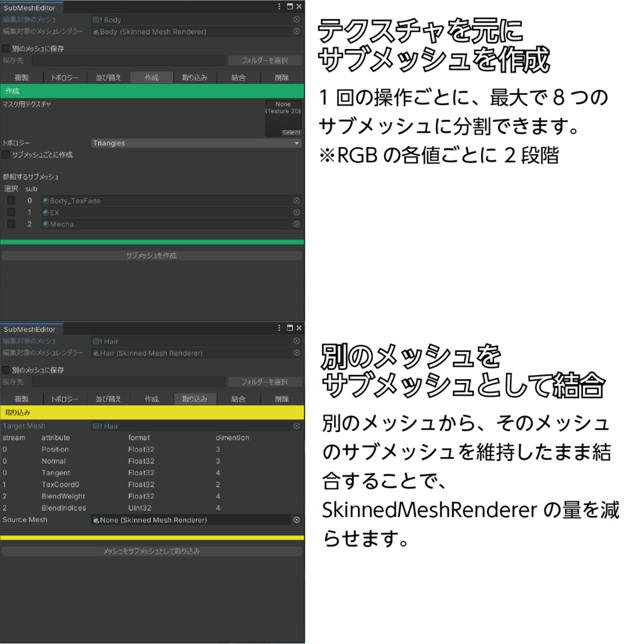Screen dimensions: 644x644
Task: Click the object picker beside the Hair Target Mesh
Action: click(296, 426)
